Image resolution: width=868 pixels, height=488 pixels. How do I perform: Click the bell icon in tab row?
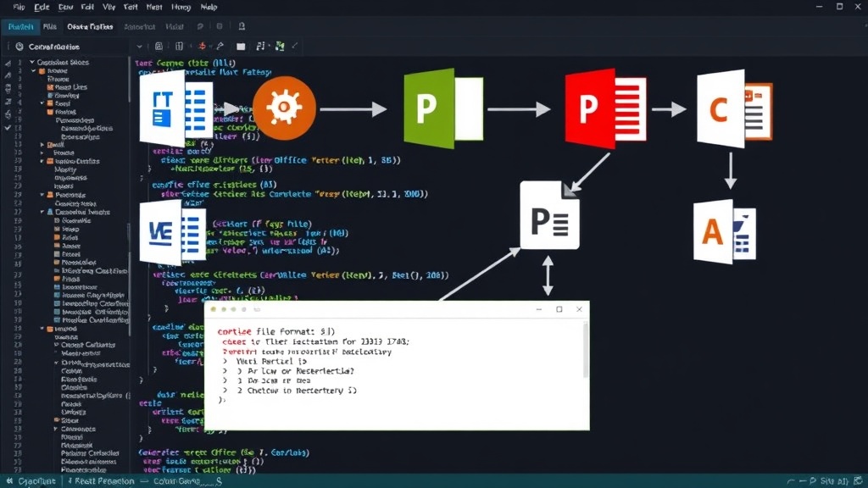[x=242, y=26]
